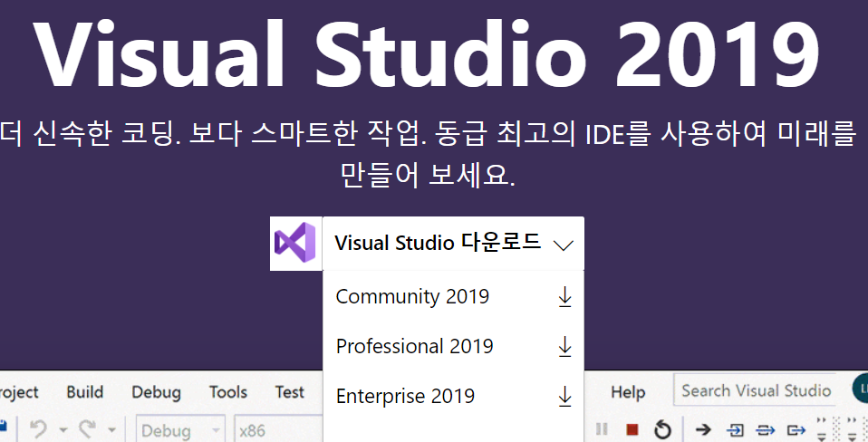Download Professional 2019 via its arrow icon

(564, 347)
